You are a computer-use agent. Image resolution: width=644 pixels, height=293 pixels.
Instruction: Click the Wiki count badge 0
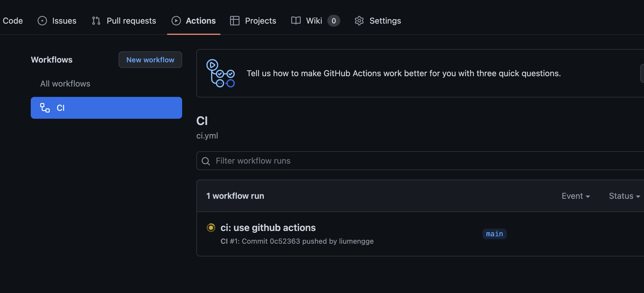[x=334, y=21]
